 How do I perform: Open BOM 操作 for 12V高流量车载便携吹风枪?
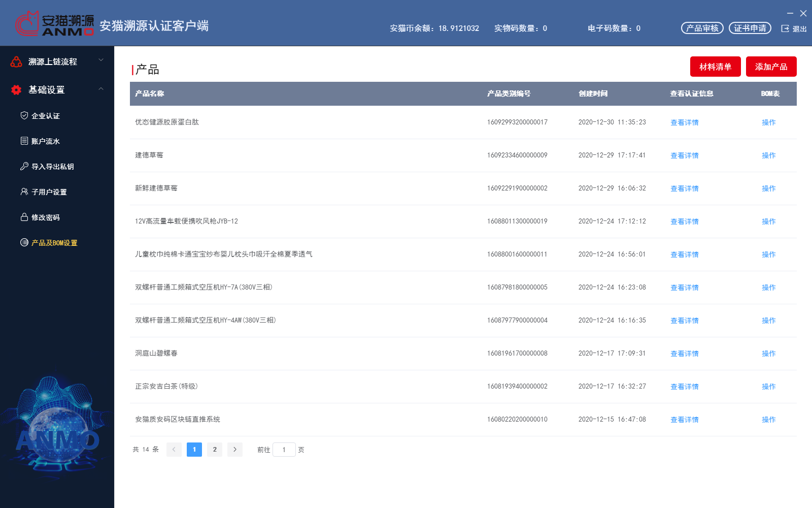(769, 221)
